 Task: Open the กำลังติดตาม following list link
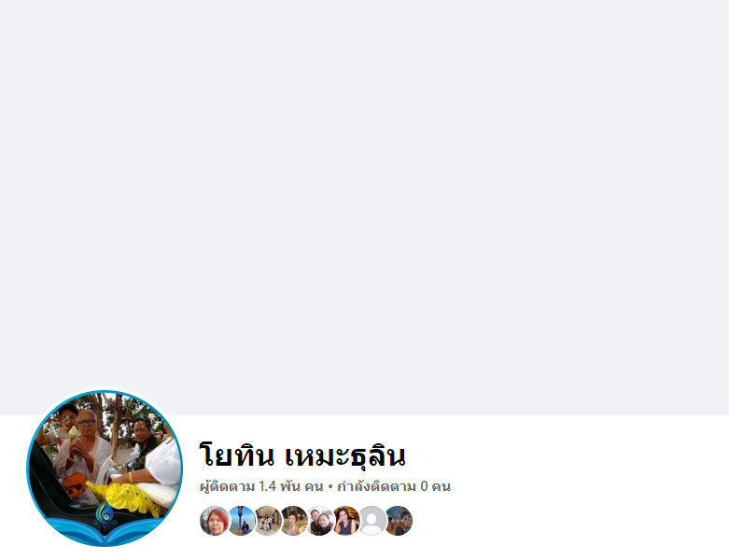394,486
